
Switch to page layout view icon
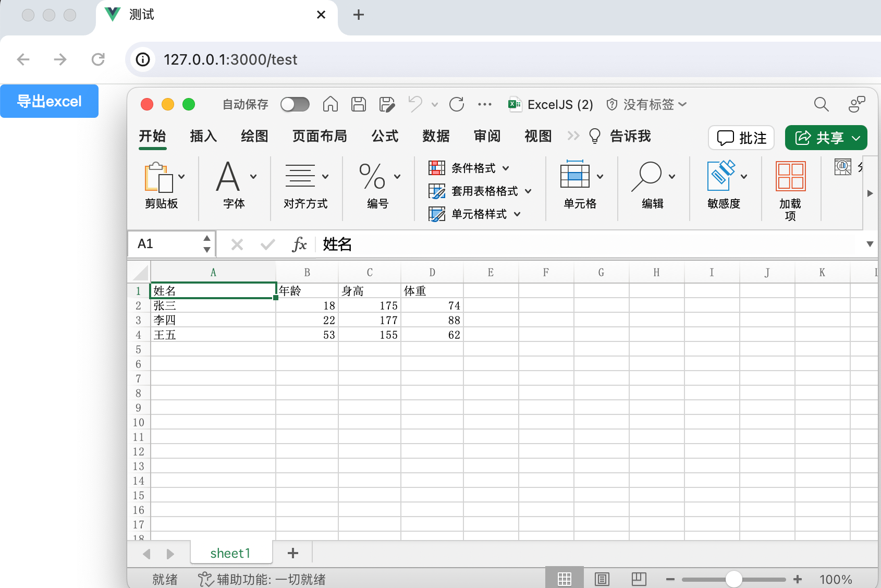[x=602, y=579]
